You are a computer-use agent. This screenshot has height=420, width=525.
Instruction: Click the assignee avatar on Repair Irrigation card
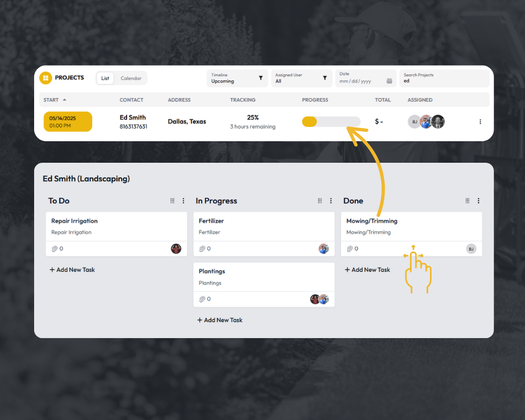(176, 249)
